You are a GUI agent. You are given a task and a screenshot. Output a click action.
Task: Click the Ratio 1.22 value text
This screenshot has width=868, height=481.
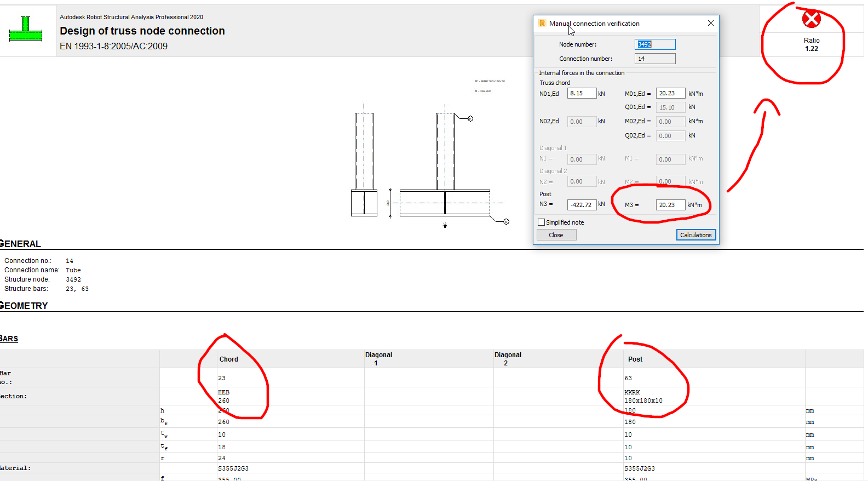[x=811, y=49]
